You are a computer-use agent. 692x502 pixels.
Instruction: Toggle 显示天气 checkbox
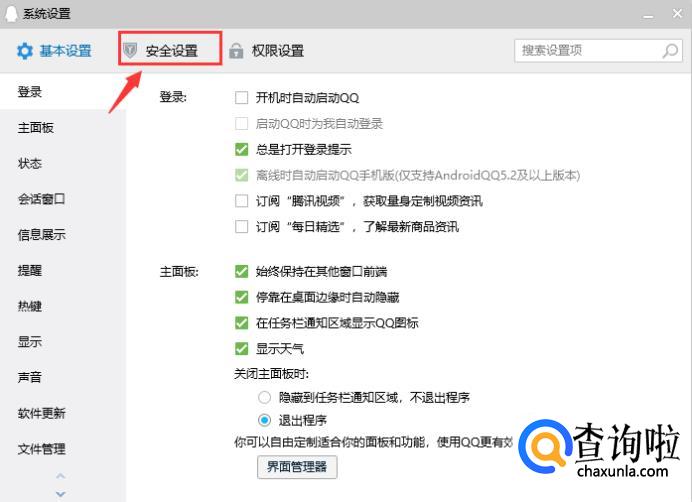tap(241, 349)
